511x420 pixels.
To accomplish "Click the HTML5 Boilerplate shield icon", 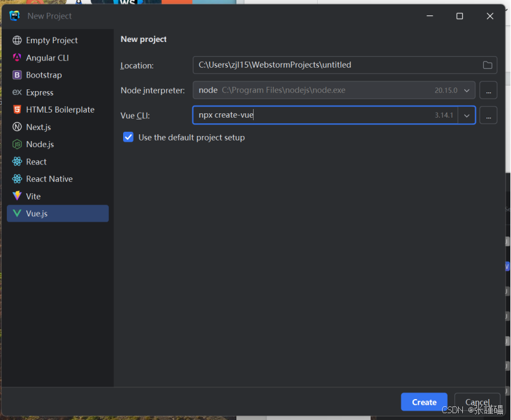I will click(x=17, y=110).
